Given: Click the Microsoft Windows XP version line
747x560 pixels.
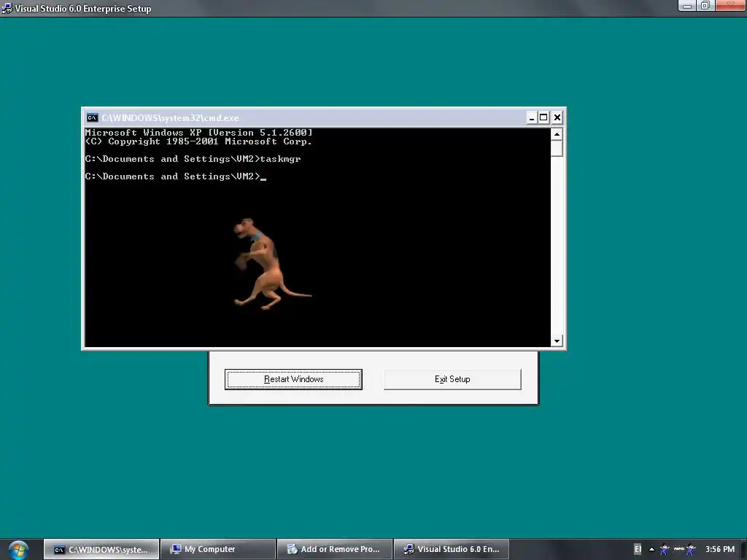Looking at the screenshot, I should (x=198, y=133).
